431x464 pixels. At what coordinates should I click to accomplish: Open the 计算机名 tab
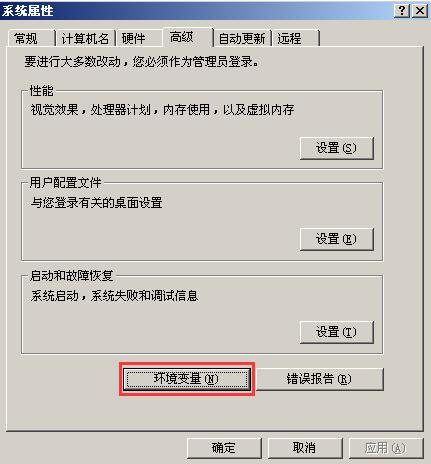click(85, 38)
